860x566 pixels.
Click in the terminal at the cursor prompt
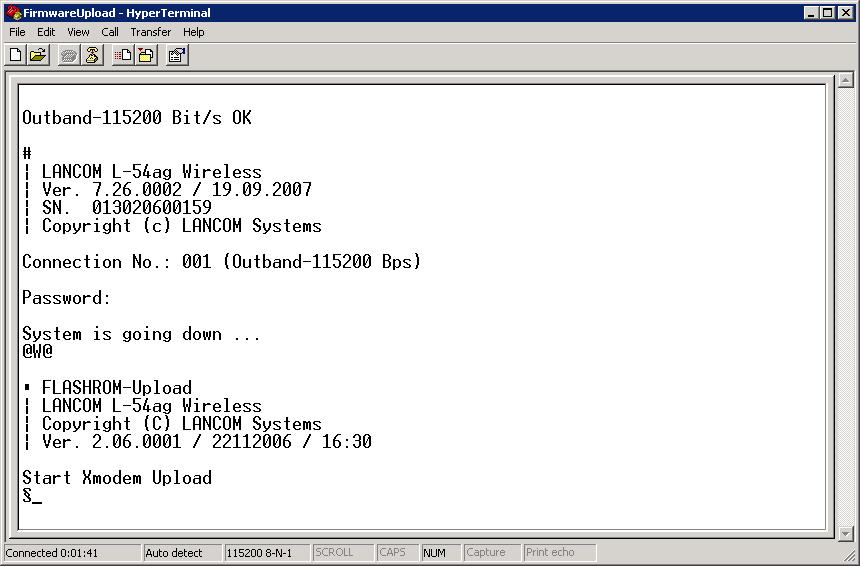click(x=37, y=496)
